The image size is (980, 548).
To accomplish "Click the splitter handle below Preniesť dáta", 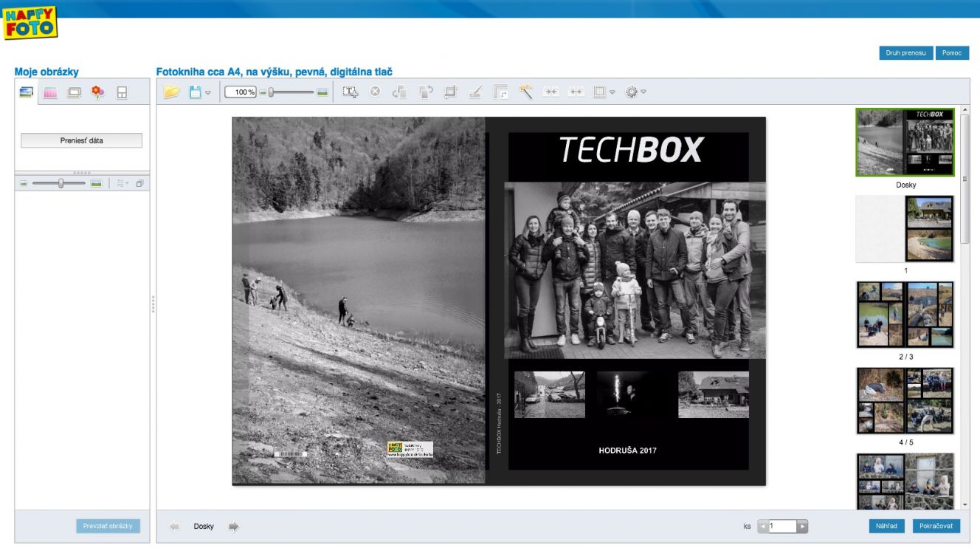I will pyautogui.click(x=81, y=173).
